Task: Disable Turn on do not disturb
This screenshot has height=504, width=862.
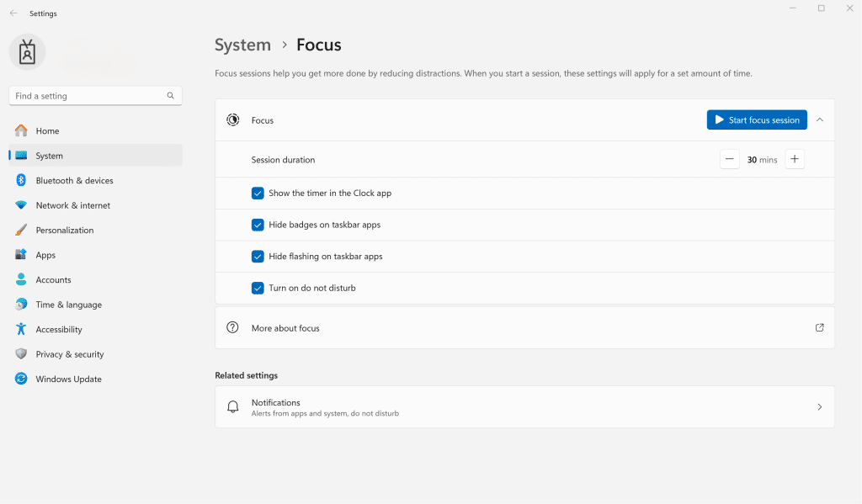Action: point(258,288)
